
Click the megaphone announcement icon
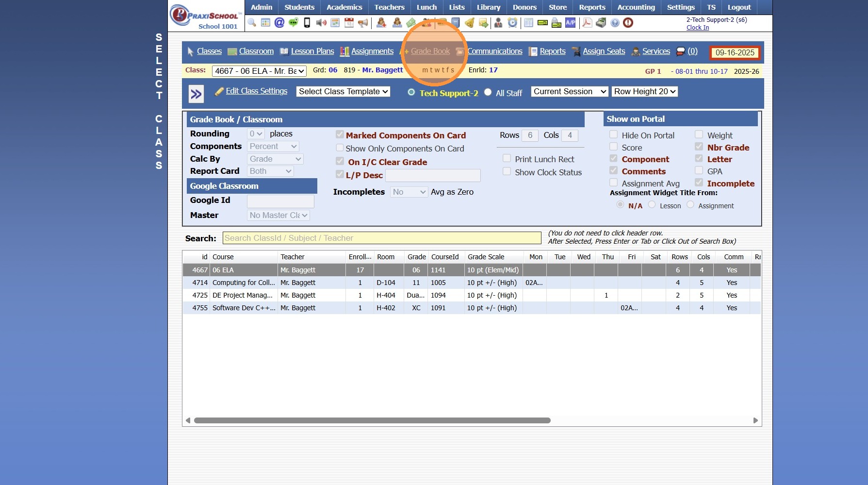tap(363, 23)
